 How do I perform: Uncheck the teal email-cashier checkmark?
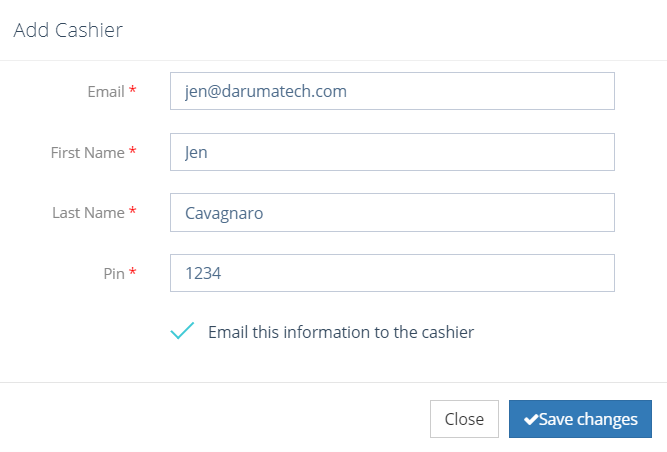pyautogui.click(x=182, y=330)
